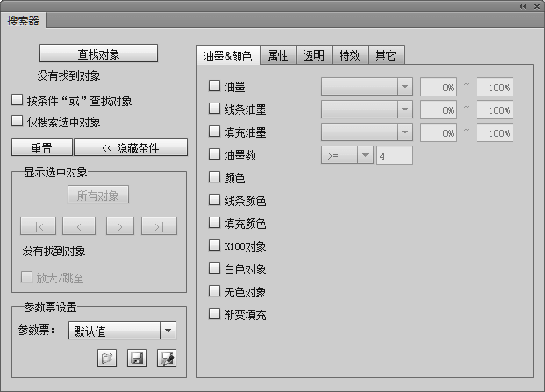Click the 查找对象 button
Viewport: 545px width, 392px height.
[x=98, y=54]
